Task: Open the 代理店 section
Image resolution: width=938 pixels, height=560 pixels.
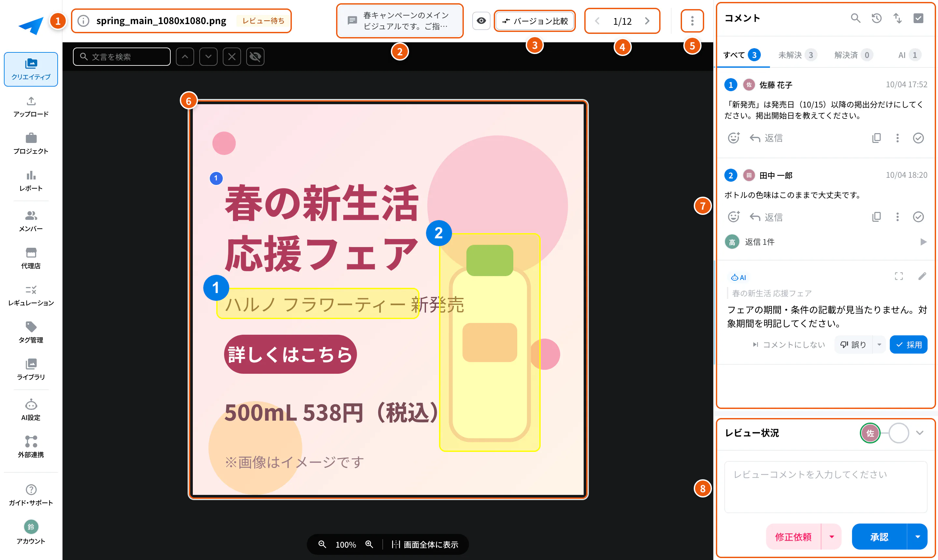Action: [31, 259]
